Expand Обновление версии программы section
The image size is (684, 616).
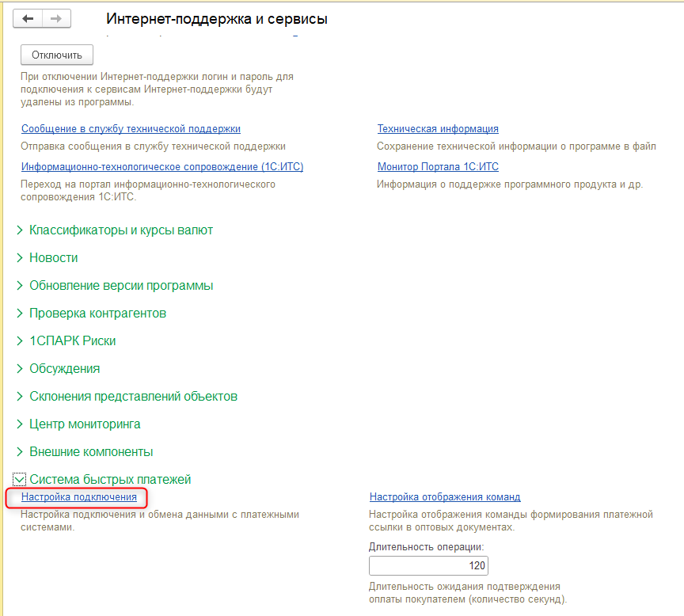115,285
